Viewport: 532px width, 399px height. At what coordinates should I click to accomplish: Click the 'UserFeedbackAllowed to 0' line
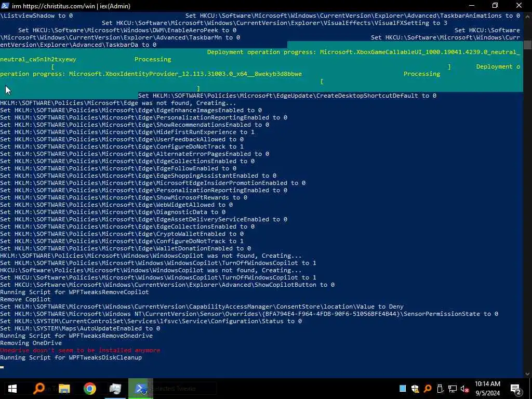point(122,139)
